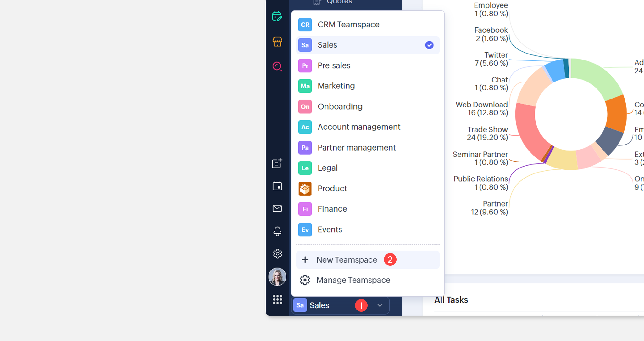Image resolution: width=644 pixels, height=341 pixels.
Task: Open notifications bell icon
Action: pyautogui.click(x=277, y=231)
